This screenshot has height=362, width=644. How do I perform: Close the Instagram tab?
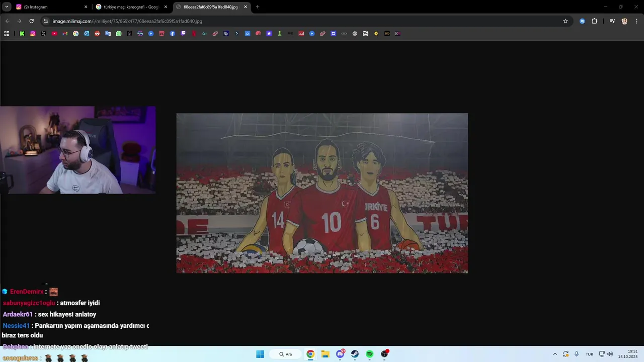(86, 7)
